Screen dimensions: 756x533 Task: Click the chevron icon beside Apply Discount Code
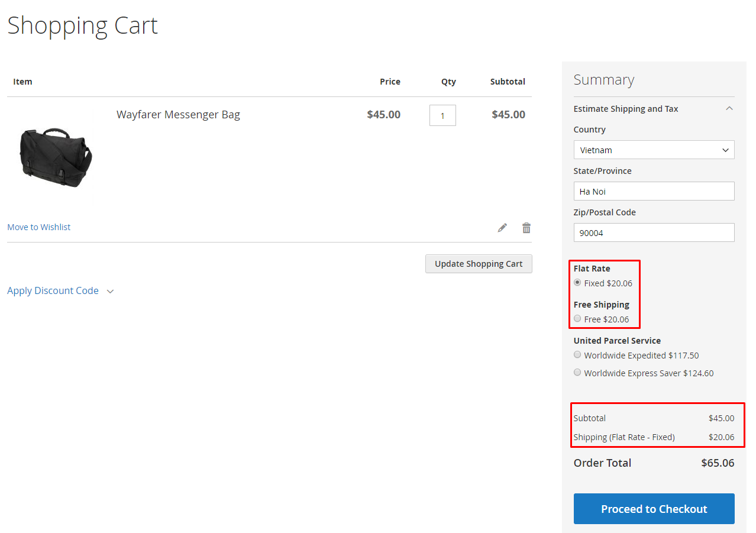pos(110,291)
